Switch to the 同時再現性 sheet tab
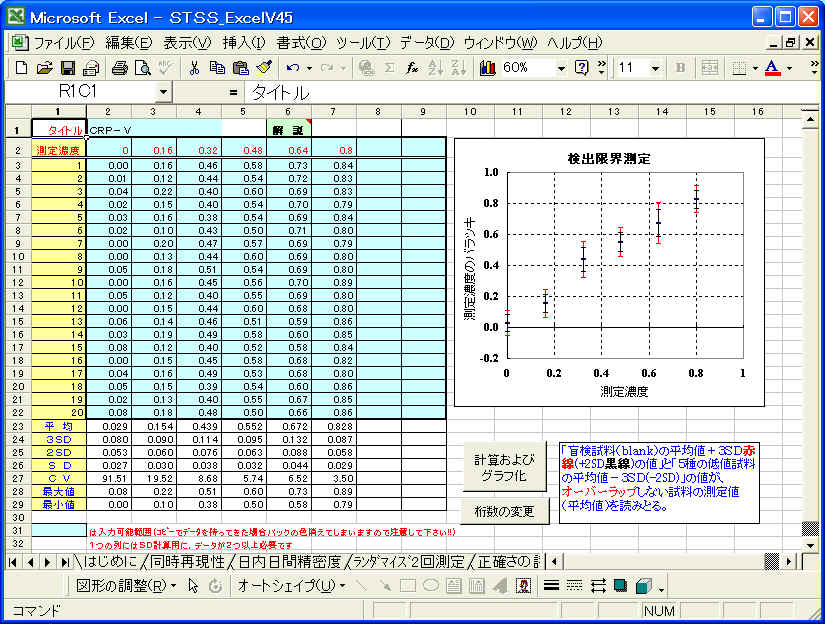The width and height of the screenshot is (825, 624). point(187,562)
